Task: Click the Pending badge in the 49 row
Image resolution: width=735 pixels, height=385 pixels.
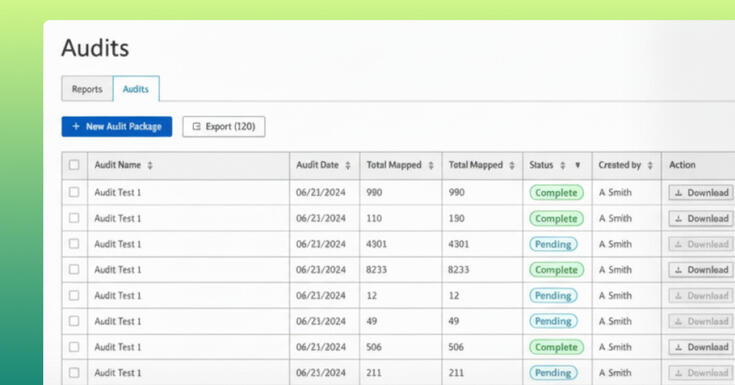Action: pos(553,322)
